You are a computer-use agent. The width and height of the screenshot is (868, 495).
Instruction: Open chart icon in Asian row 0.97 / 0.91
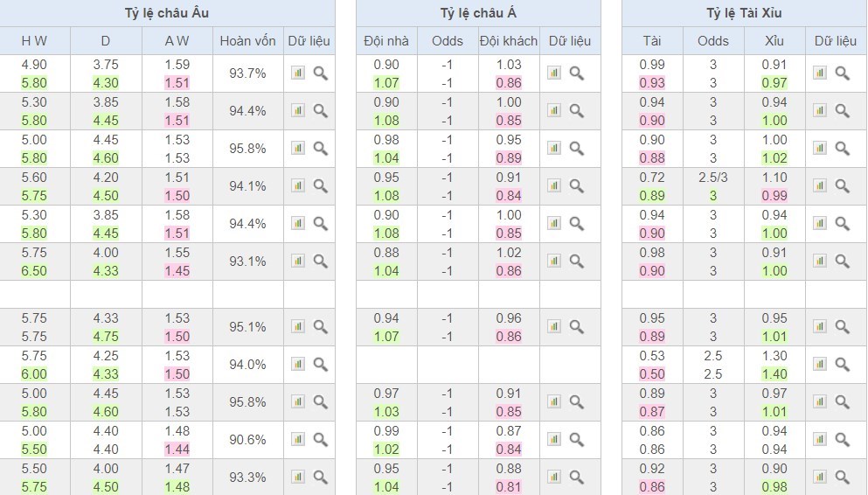click(x=554, y=401)
